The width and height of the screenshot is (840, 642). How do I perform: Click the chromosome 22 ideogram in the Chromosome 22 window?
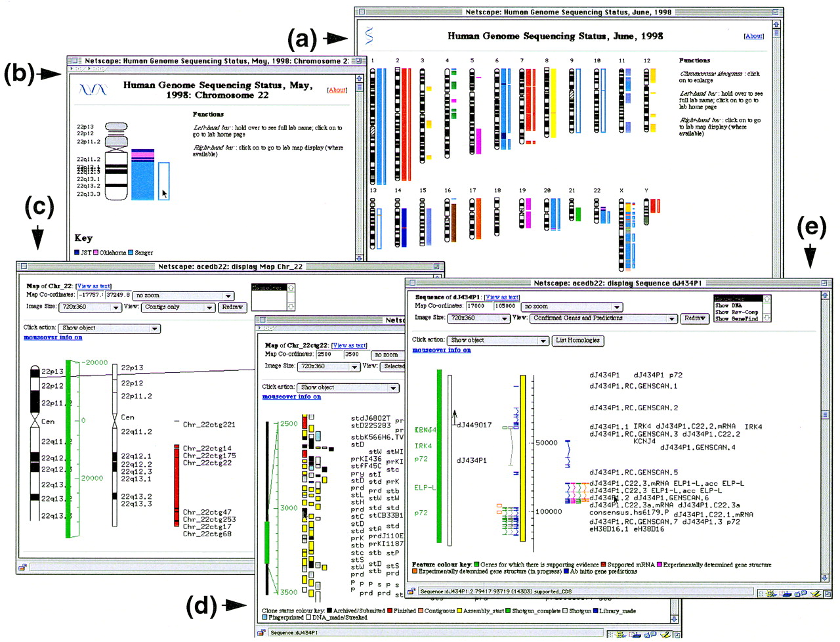click(x=116, y=161)
